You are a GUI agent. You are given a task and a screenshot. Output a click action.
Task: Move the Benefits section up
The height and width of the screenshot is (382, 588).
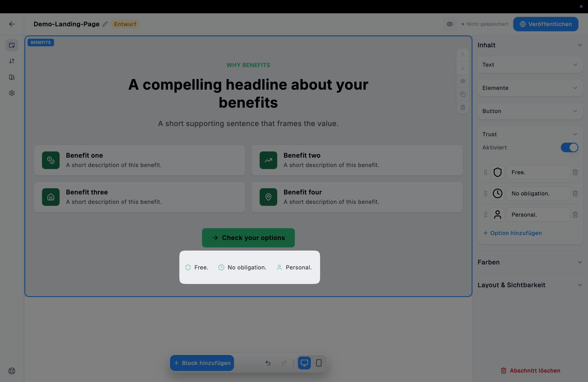tap(463, 55)
